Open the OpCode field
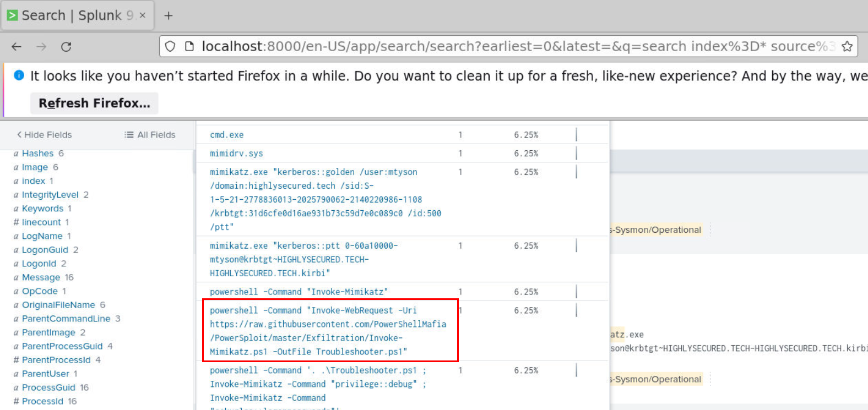Viewport: 868px width, 410px height. (40, 291)
